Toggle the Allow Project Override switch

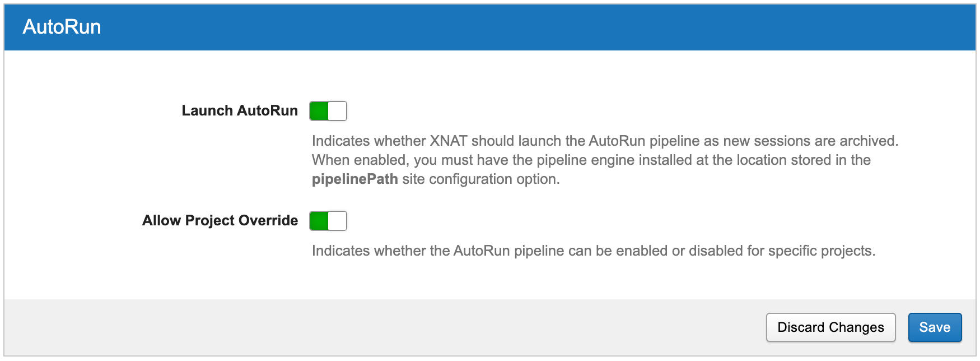pyautogui.click(x=328, y=221)
